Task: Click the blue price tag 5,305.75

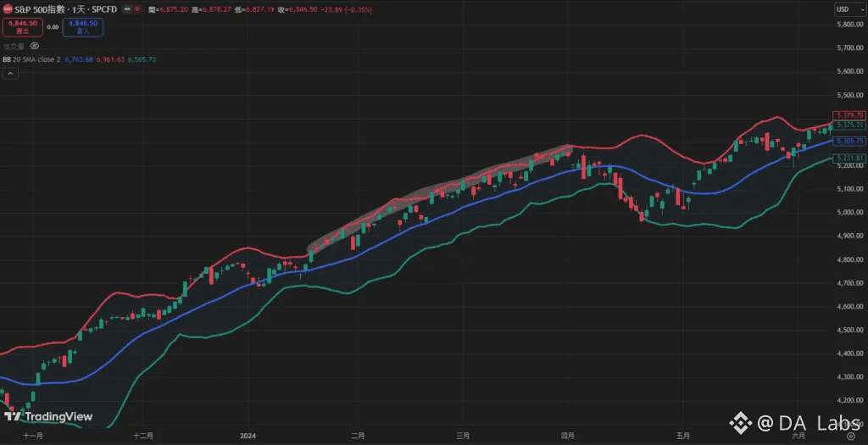Action: coord(849,142)
